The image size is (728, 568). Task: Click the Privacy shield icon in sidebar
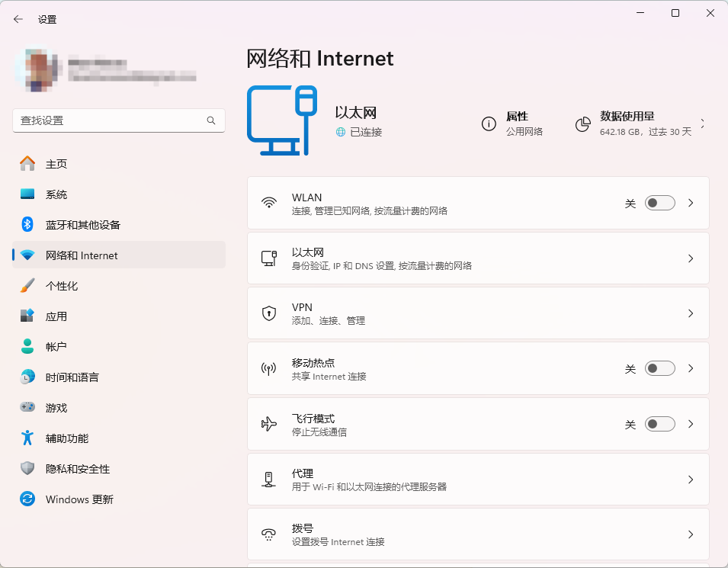pos(27,468)
